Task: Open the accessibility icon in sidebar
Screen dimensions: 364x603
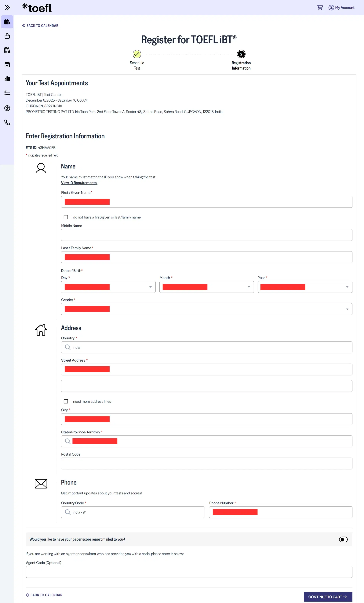Action: click(7, 108)
